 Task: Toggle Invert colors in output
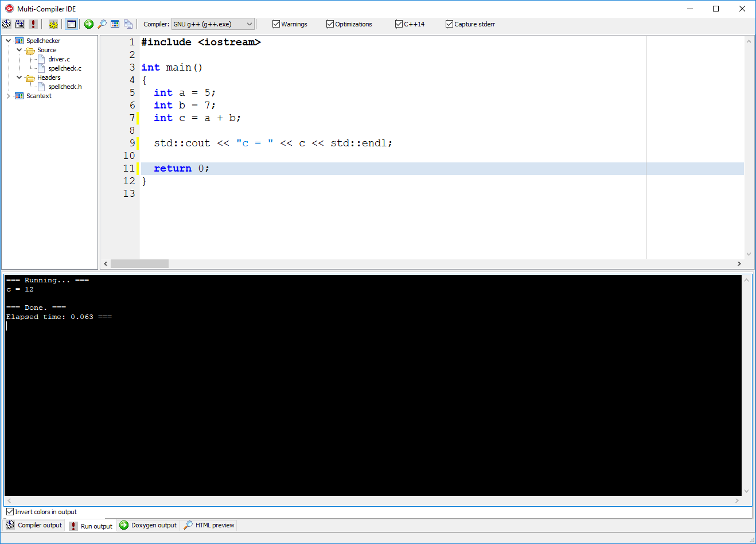[x=10, y=512]
